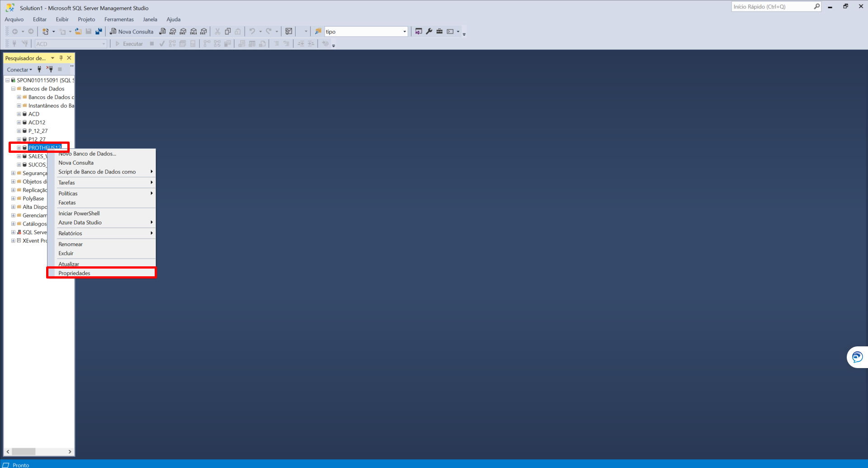
Task: Click the Open File folder icon
Action: [78, 32]
